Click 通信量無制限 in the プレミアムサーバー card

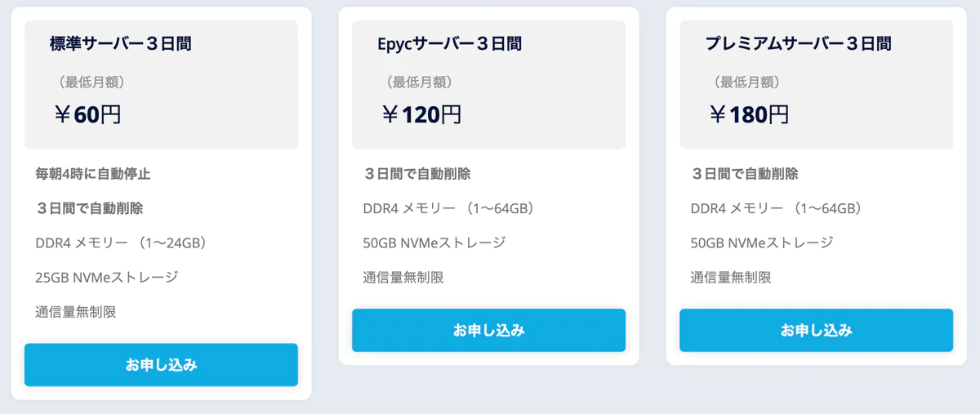coord(731,278)
